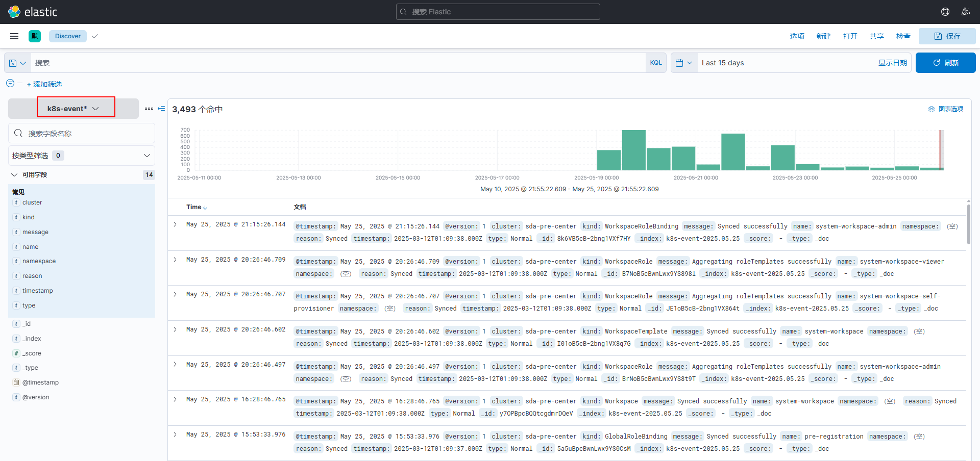The height and width of the screenshot is (461, 980).
Task: Expand the 15:53:33.976 document row
Action: [175, 434]
